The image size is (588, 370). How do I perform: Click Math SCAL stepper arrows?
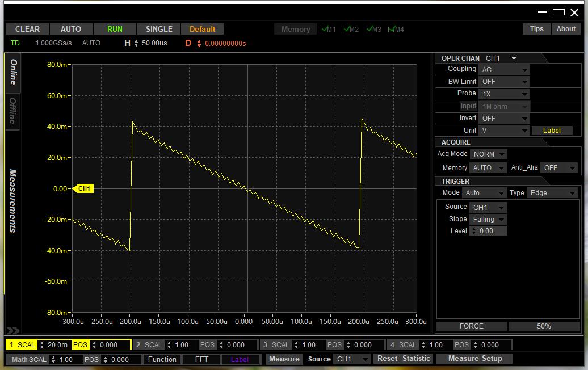pos(53,360)
